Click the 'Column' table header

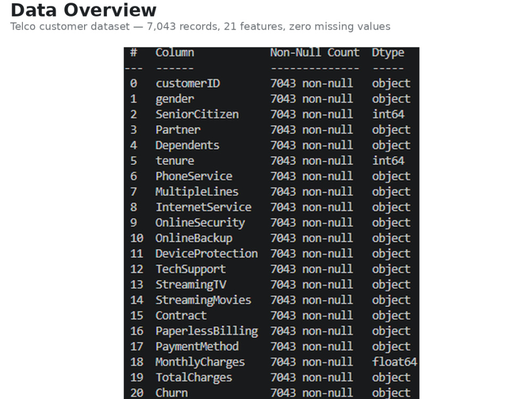174,53
